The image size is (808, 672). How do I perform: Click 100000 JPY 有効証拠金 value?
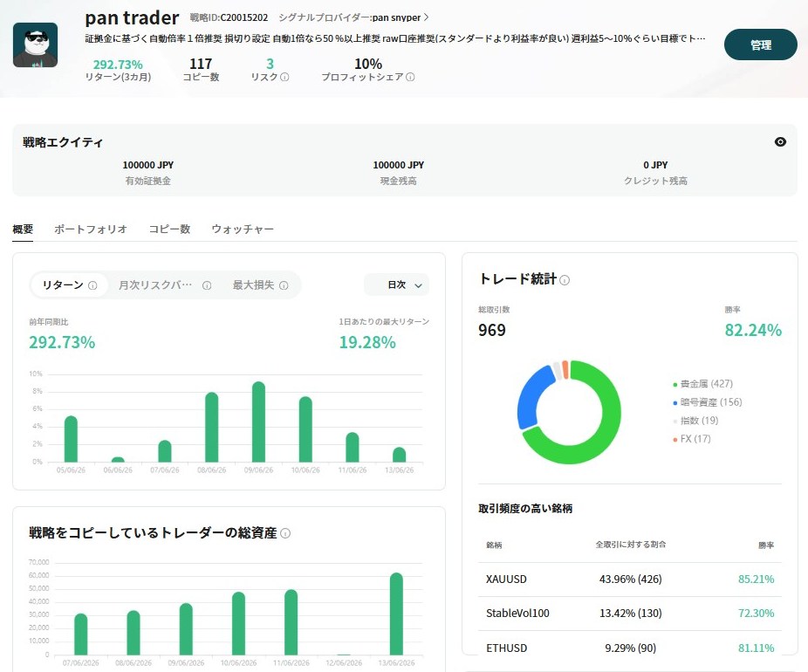(147, 165)
